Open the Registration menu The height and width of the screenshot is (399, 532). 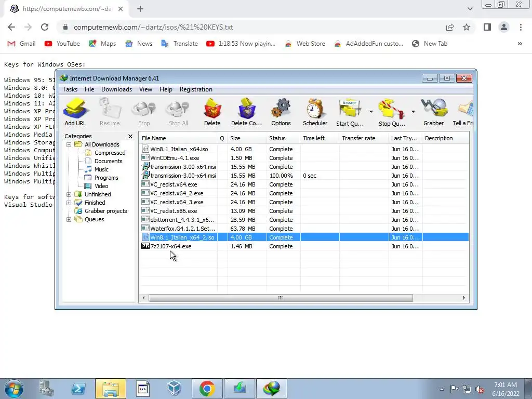196,89
